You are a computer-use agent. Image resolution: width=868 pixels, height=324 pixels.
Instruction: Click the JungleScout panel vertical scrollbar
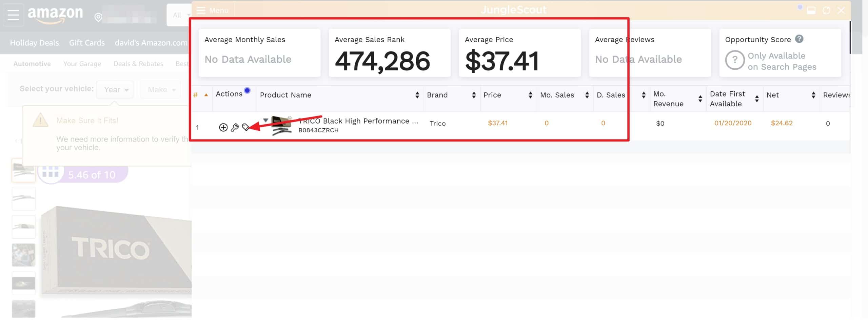coord(850,37)
